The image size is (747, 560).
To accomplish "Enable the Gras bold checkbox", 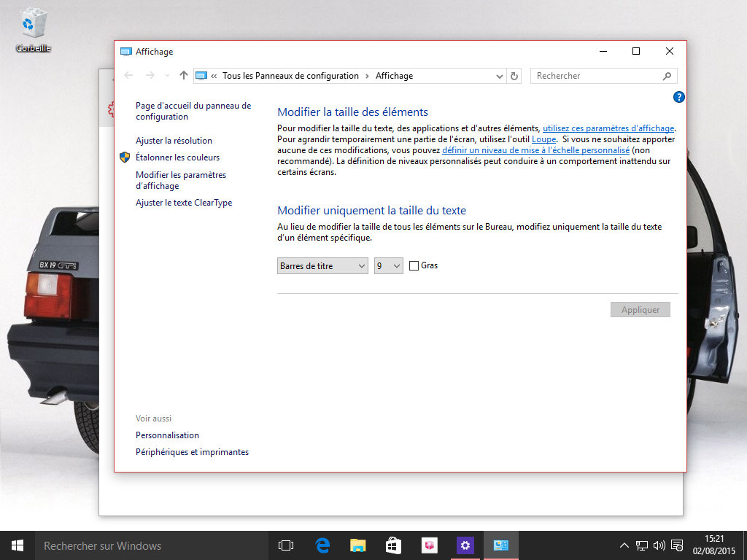I will (x=414, y=266).
